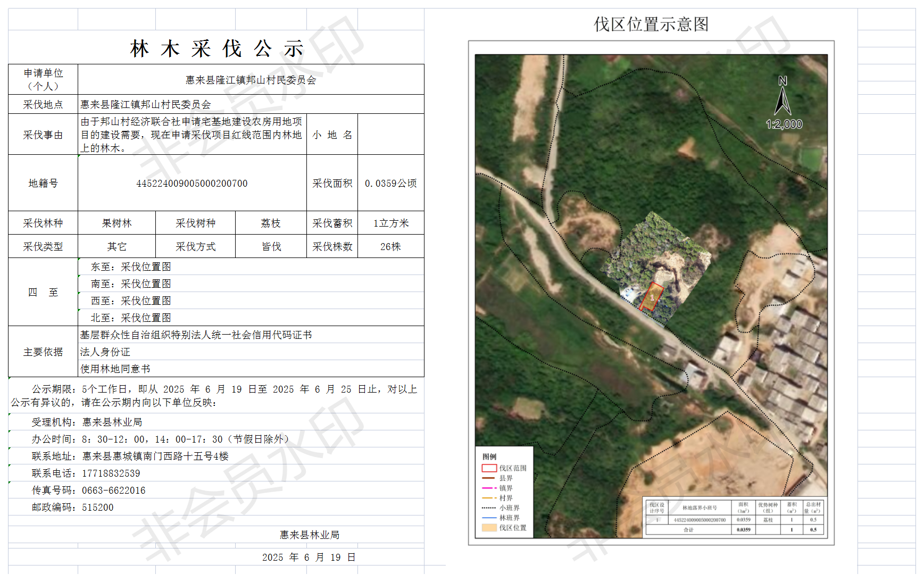Select the 0.0359公顷 area value
This screenshot has width=924, height=582.
[x=391, y=183]
